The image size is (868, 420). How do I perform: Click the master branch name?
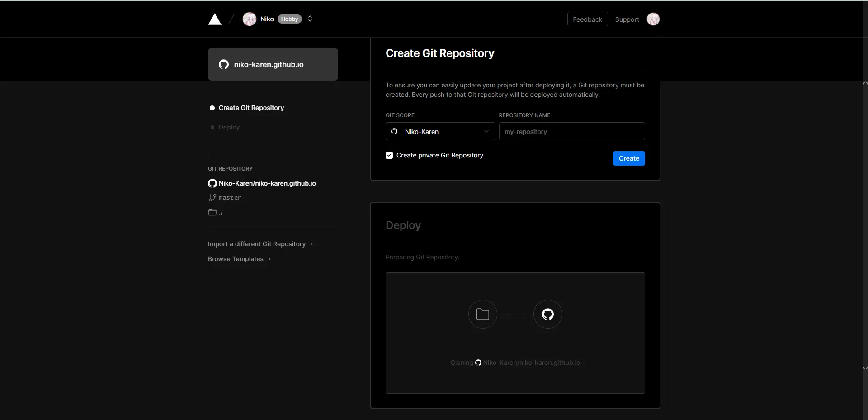pyautogui.click(x=230, y=198)
